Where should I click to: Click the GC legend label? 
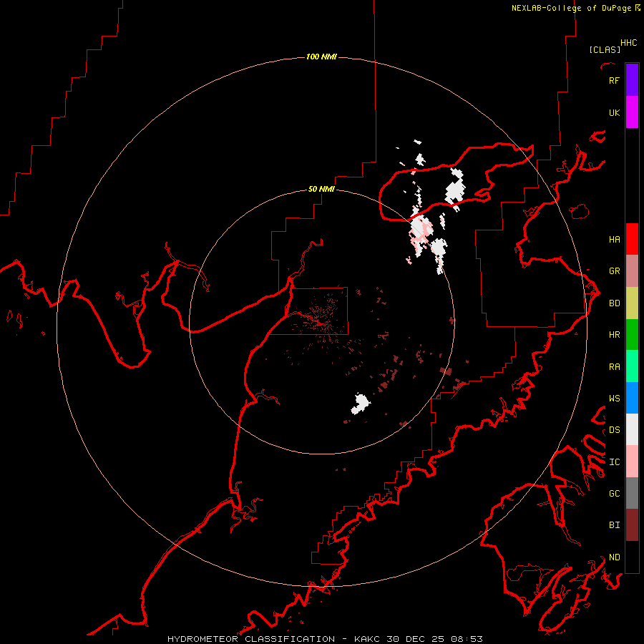[614, 494]
